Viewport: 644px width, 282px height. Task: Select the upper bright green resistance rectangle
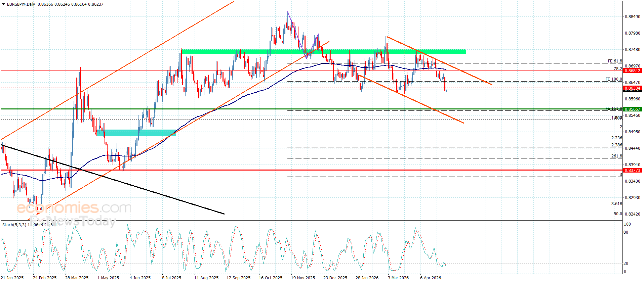[324, 51]
